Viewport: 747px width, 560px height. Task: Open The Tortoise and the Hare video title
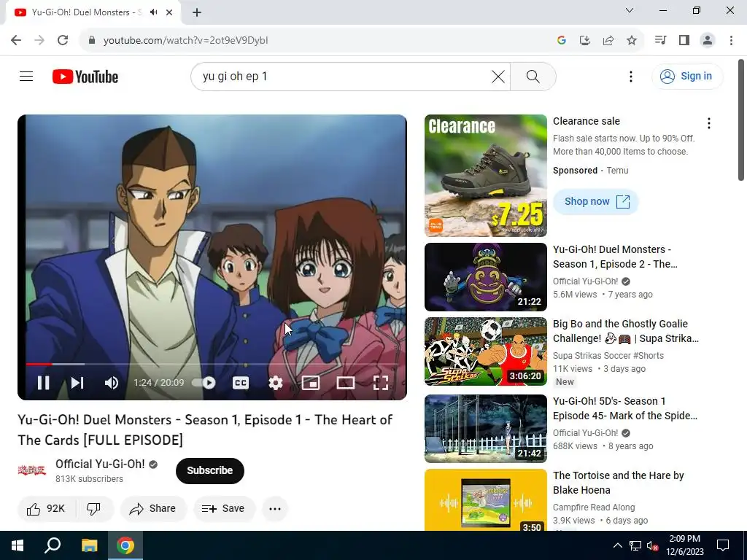tap(619, 483)
